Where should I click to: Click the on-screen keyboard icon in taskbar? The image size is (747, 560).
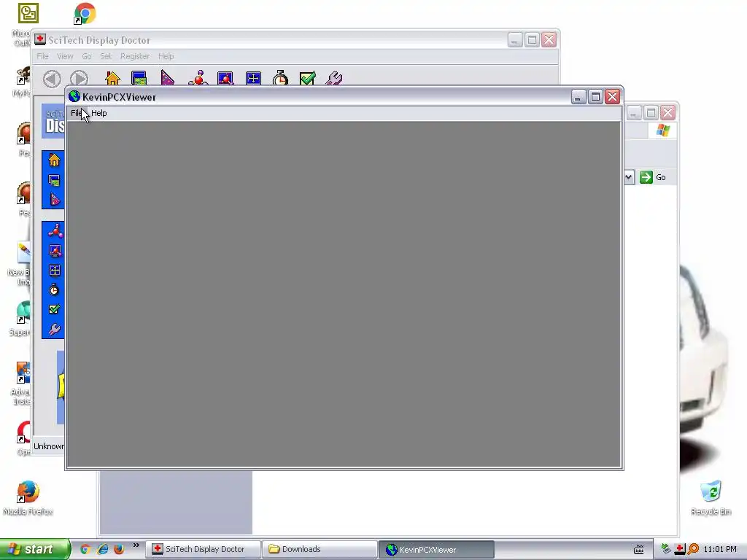pos(639,549)
